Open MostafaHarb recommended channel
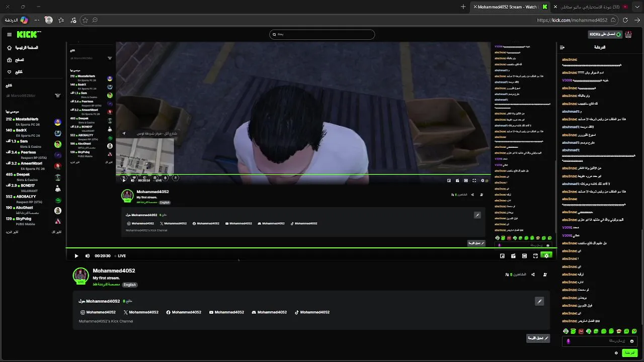 coord(33,121)
